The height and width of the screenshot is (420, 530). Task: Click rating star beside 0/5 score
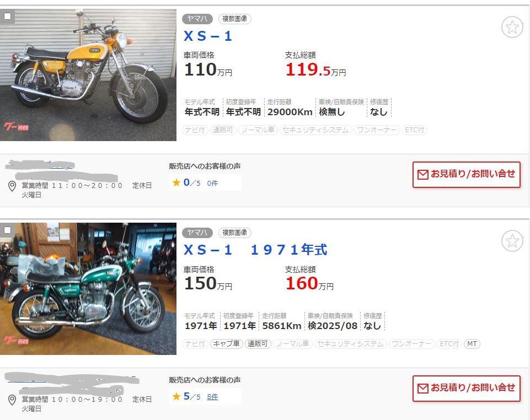[176, 183]
